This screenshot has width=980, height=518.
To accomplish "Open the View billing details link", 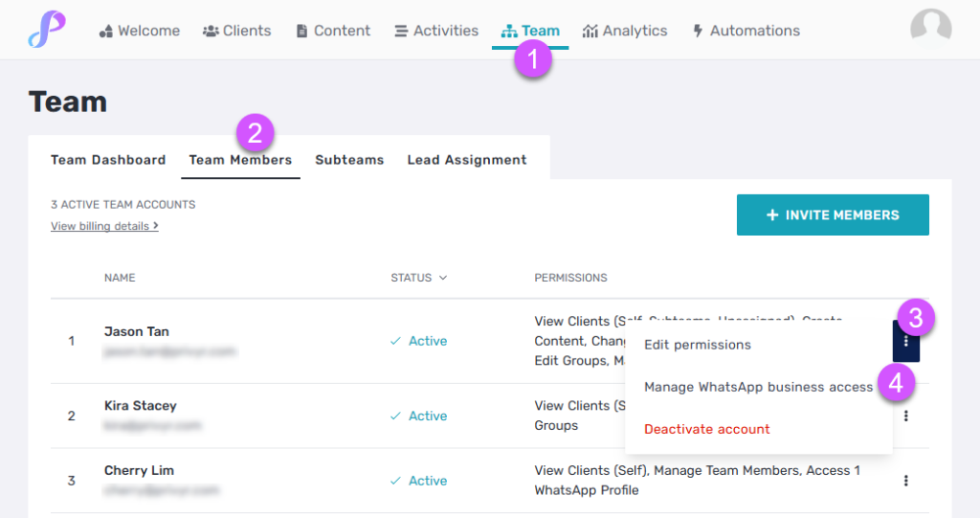I will pos(104,226).
